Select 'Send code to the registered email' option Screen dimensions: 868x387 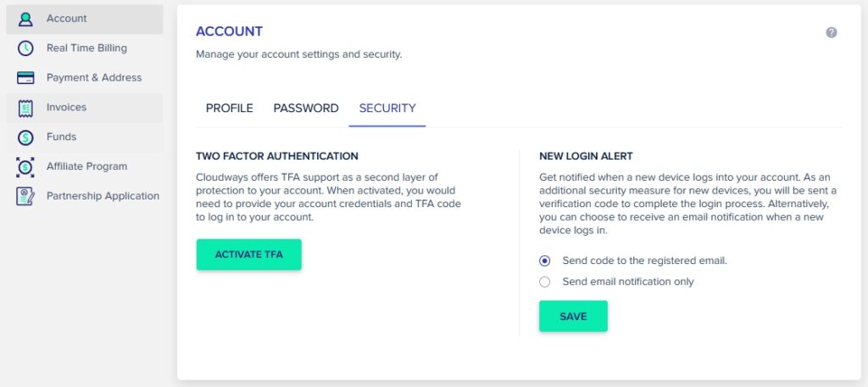click(545, 261)
